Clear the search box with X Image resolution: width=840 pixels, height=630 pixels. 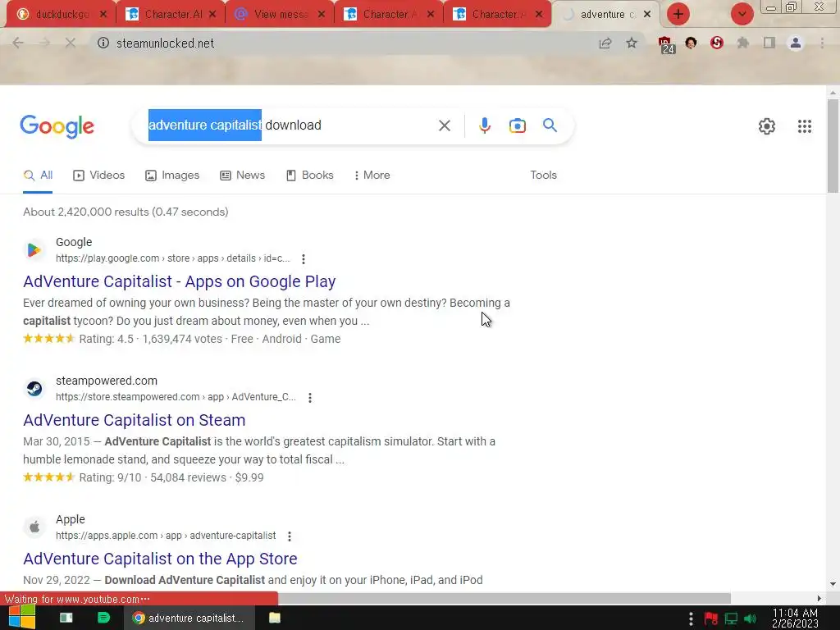pyautogui.click(x=444, y=126)
